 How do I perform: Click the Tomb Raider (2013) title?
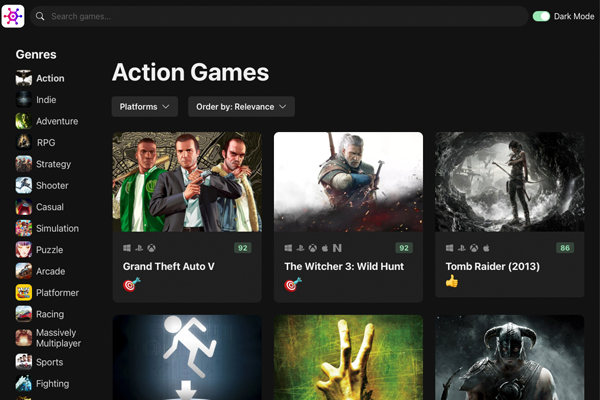(x=495, y=267)
